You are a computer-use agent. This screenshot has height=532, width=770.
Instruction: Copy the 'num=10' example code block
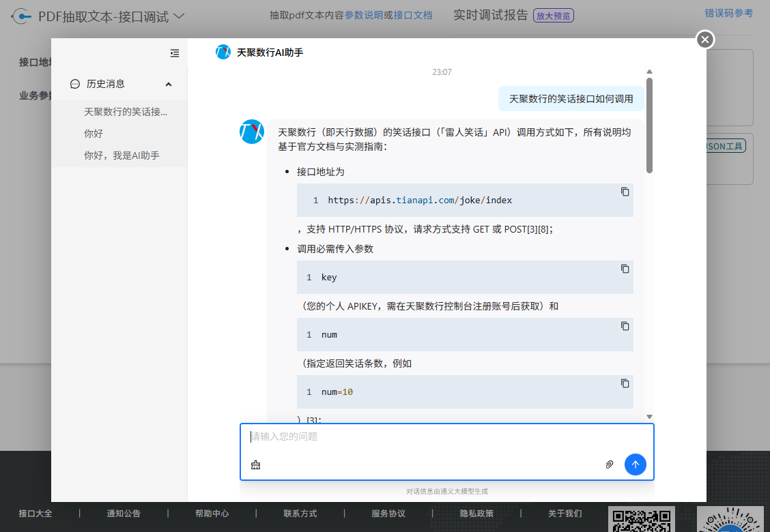625,383
